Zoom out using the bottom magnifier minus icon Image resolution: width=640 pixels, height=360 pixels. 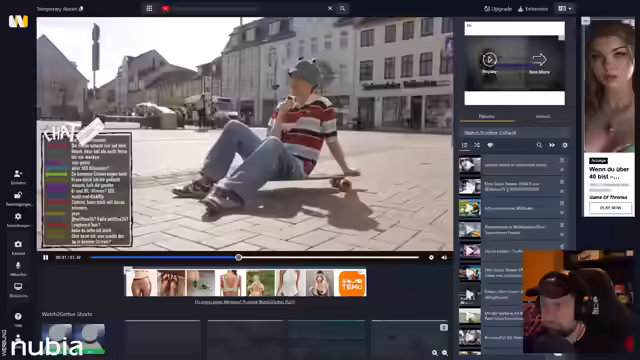(445, 353)
